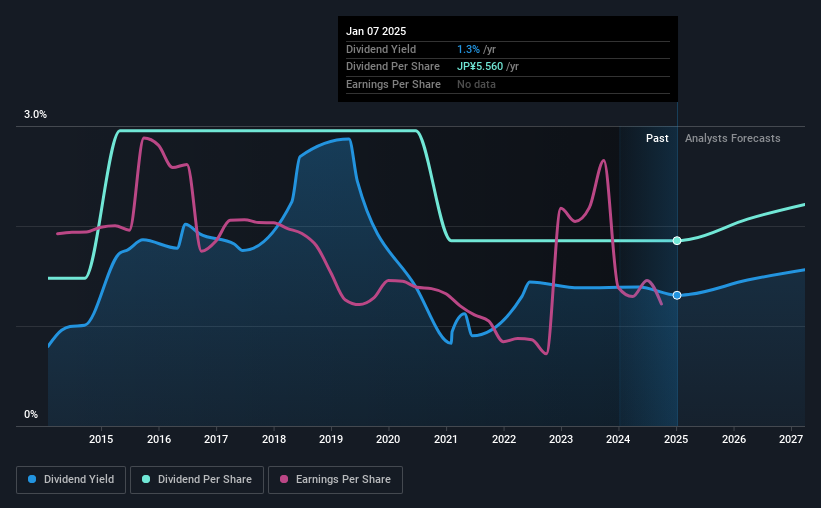The height and width of the screenshot is (508, 821).
Task: Select the 2018 axis label
Action: tap(274, 439)
